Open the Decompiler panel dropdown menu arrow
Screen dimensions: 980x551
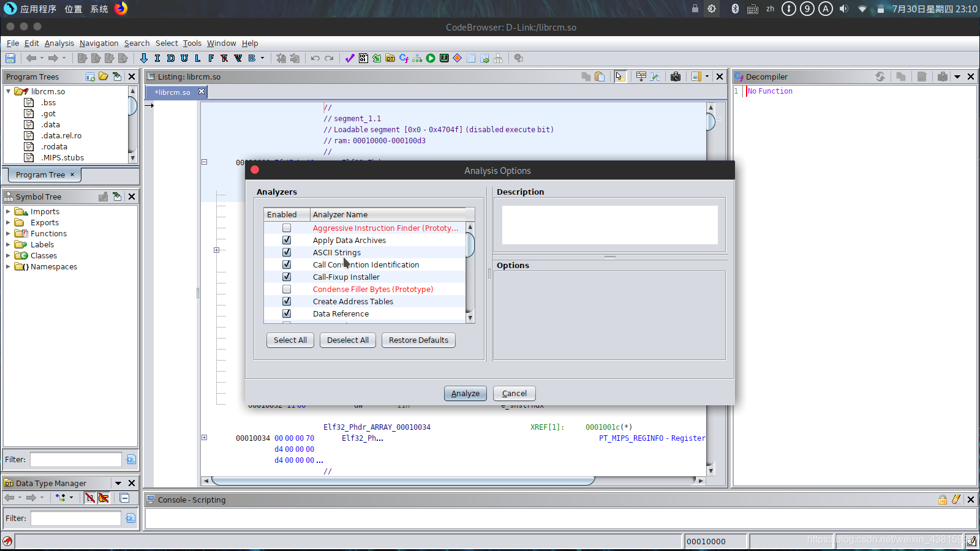coord(957,77)
